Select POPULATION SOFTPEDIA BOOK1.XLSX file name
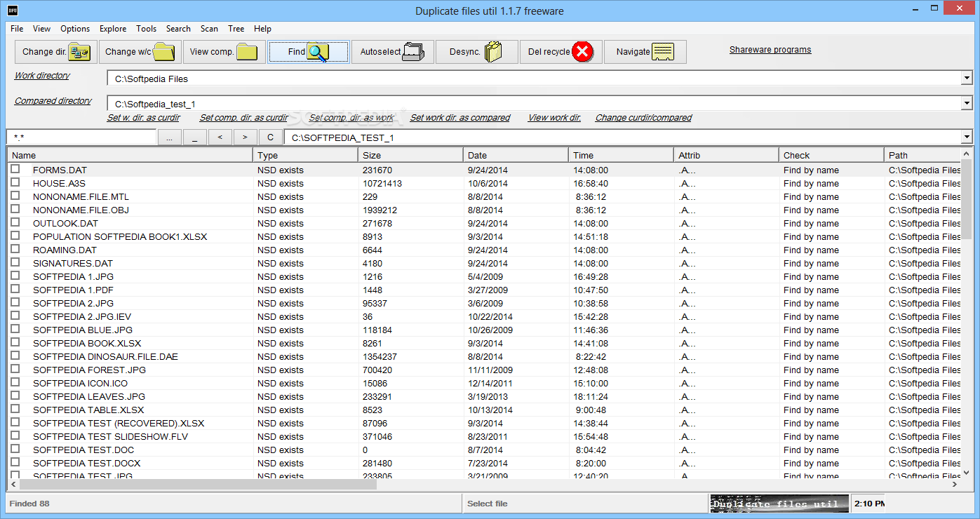980x519 pixels. pyautogui.click(x=120, y=236)
